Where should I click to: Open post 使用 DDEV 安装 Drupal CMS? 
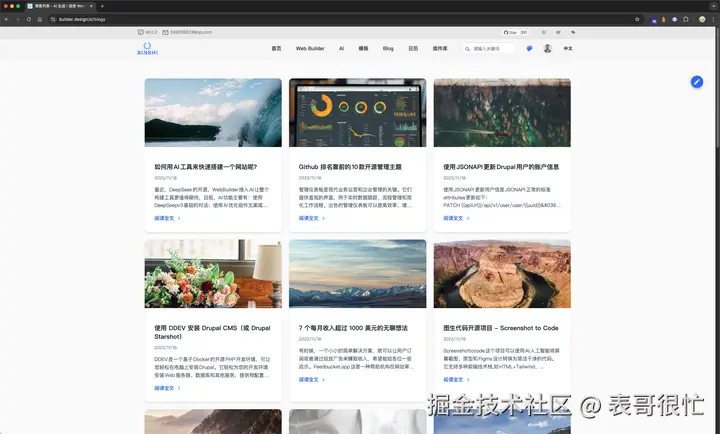click(212, 332)
